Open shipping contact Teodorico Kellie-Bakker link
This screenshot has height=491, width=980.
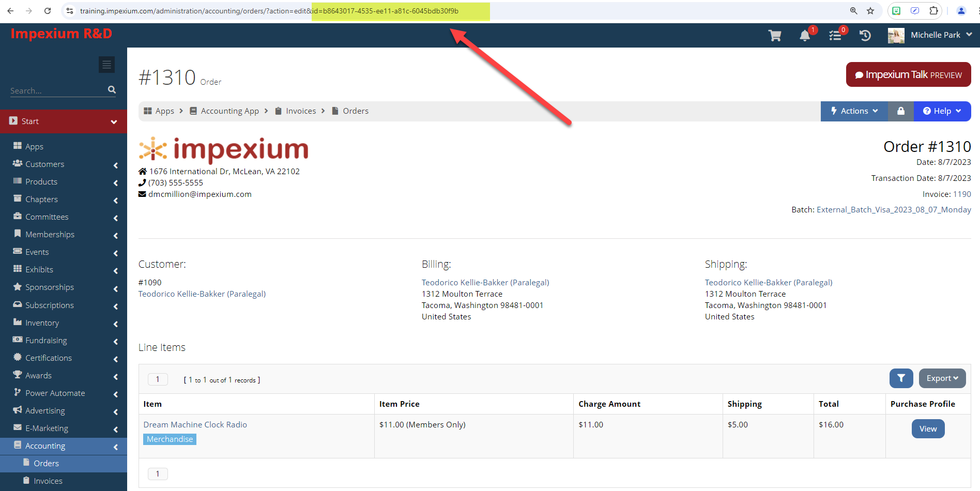click(769, 283)
